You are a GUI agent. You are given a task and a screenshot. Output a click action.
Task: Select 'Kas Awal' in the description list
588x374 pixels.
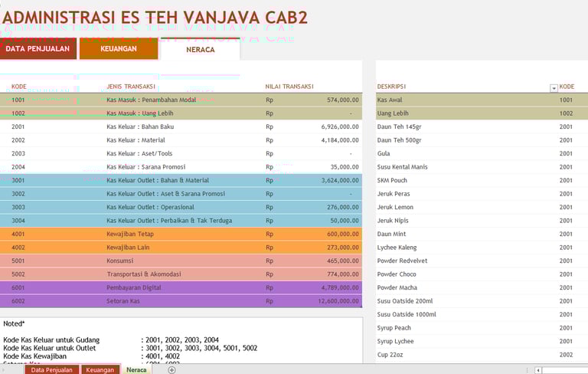(x=390, y=100)
